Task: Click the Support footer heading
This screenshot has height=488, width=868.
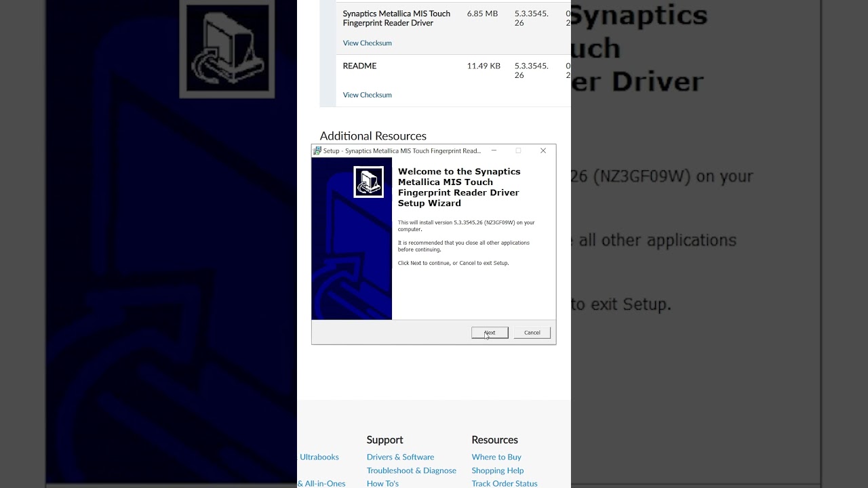Action: [x=384, y=440]
